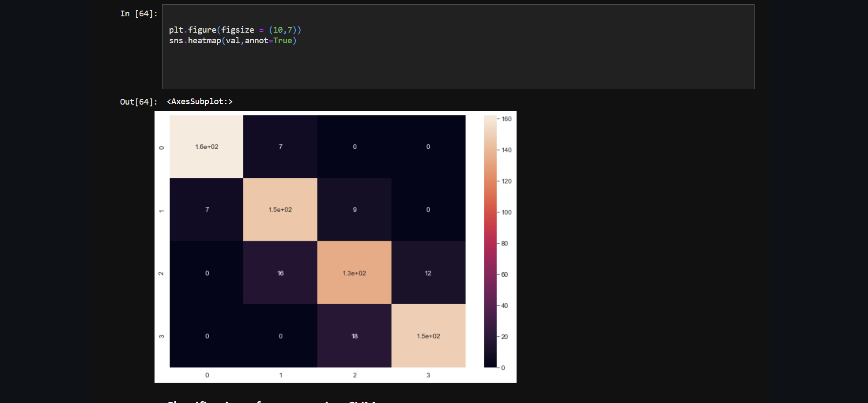Click the heatmap cell labeled 18
This screenshot has width=868, height=403.
[x=354, y=336]
